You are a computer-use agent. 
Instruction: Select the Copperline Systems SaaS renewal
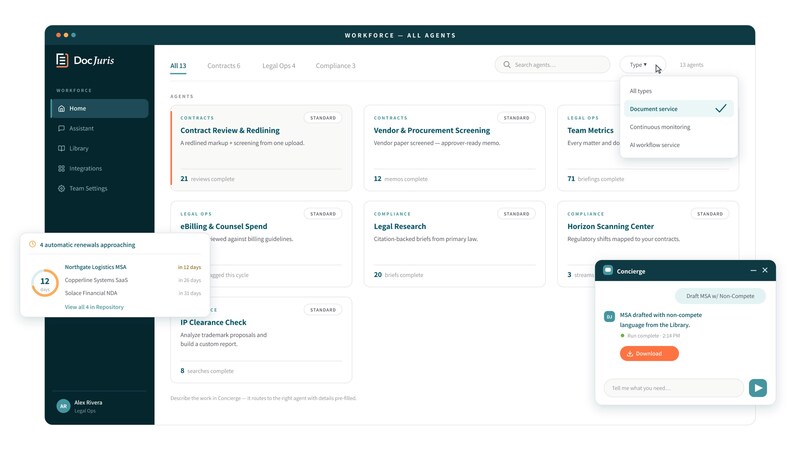(x=133, y=280)
